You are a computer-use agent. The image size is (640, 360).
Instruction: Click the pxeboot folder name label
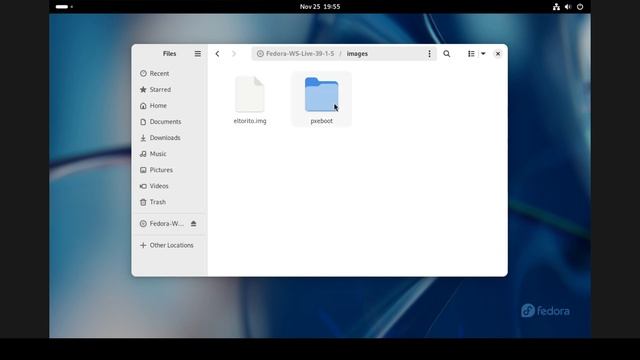[x=322, y=121]
